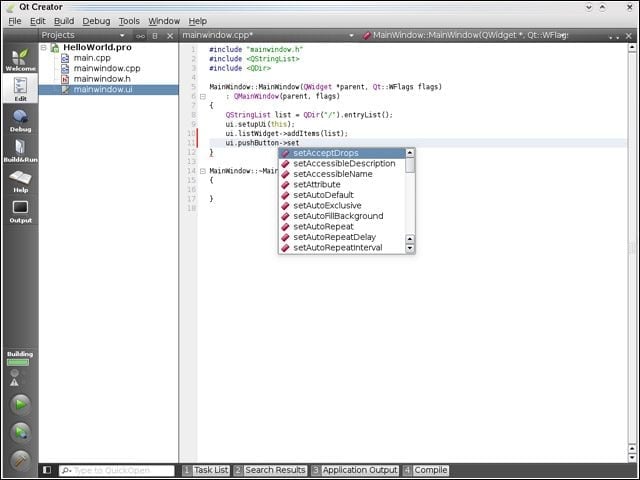Viewport: 640px width, 480px height.
Task: Open Build&Run mode
Action: coord(20,151)
